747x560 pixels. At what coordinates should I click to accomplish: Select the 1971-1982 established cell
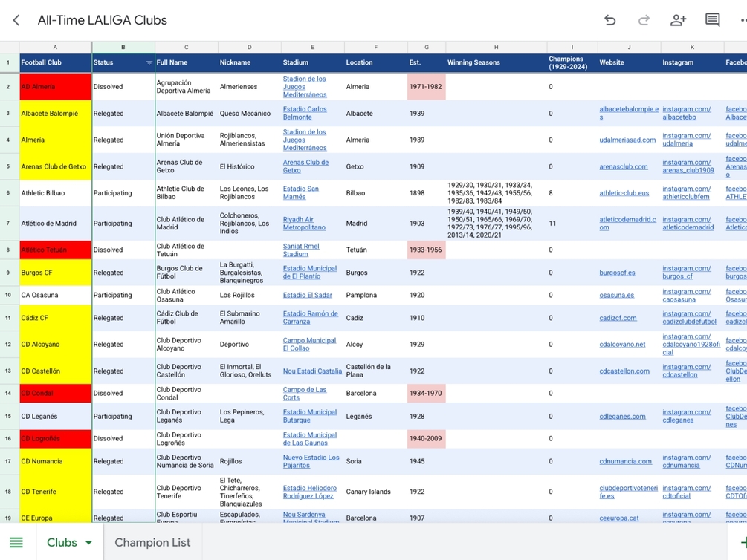(x=427, y=87)
